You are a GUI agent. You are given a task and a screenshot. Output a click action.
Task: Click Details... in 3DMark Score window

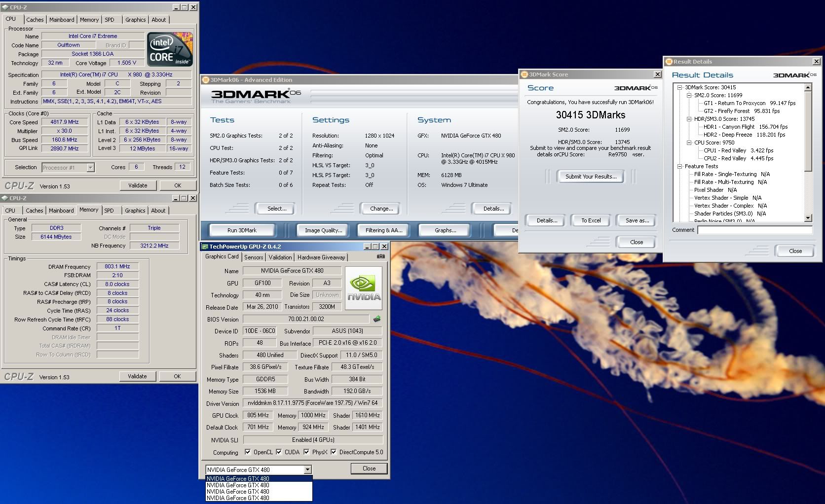click(x=547, y=220)
